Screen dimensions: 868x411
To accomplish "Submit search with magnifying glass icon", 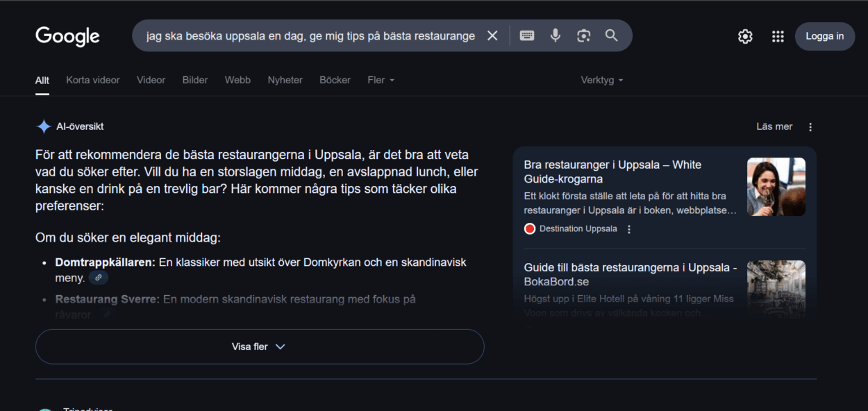I will (x=611, y=35).
